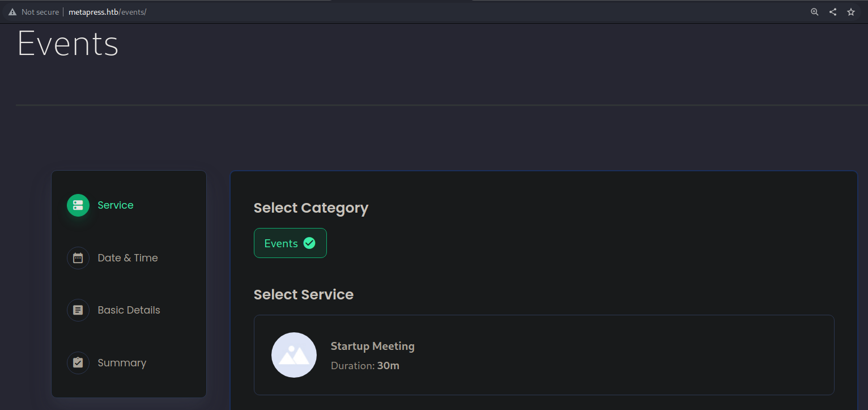This screenshot has width=868, height=410.
Task: Click the Date & Time calendar icon
Action: point(78,258)
